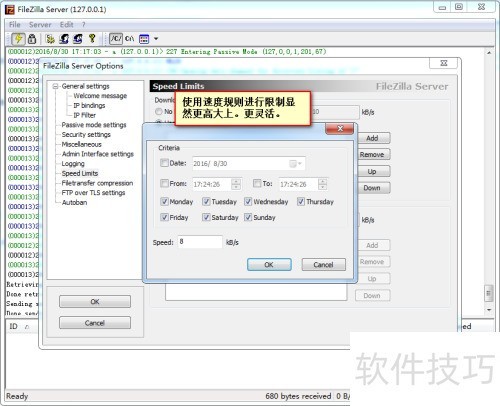Open the ? help menu
Image resolution: width=500 pixels, height=406 pixels.
[83, 25]
